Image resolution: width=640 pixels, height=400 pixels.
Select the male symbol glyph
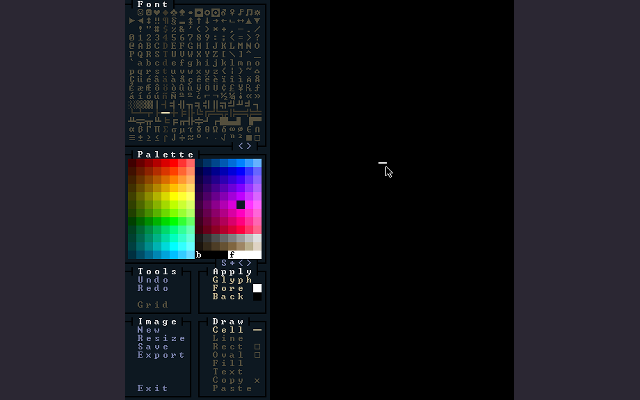click(x=224, y=12)
